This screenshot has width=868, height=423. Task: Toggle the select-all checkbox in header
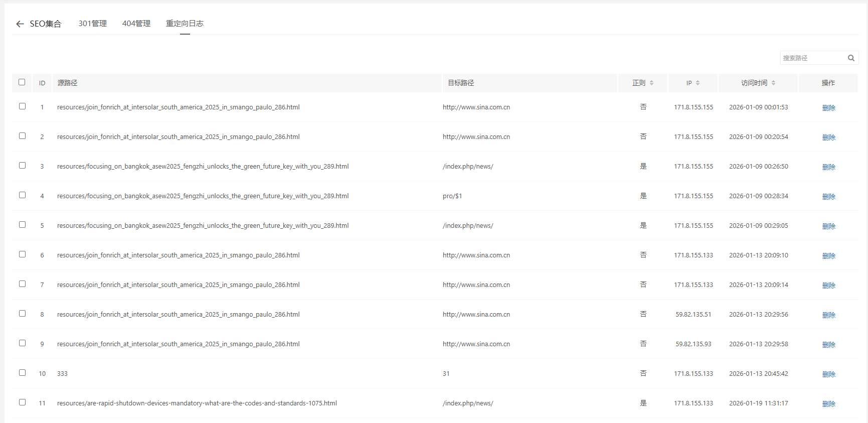tap(22, 82)
